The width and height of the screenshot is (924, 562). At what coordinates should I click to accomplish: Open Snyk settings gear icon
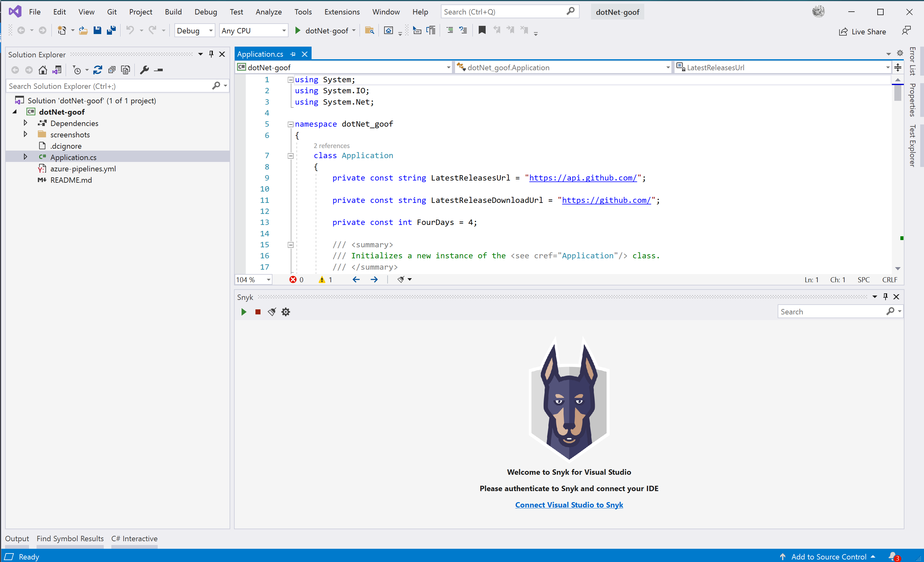click(286, 312)
